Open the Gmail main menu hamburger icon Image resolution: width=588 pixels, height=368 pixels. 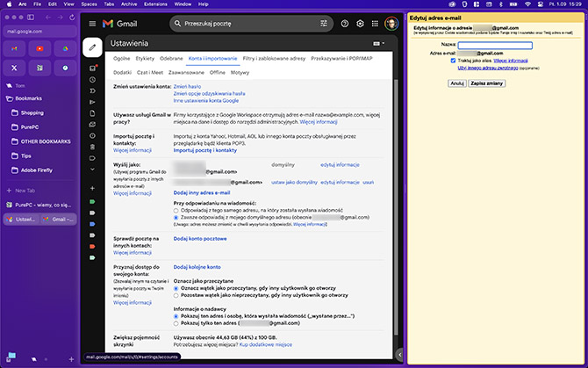point(92,24)
